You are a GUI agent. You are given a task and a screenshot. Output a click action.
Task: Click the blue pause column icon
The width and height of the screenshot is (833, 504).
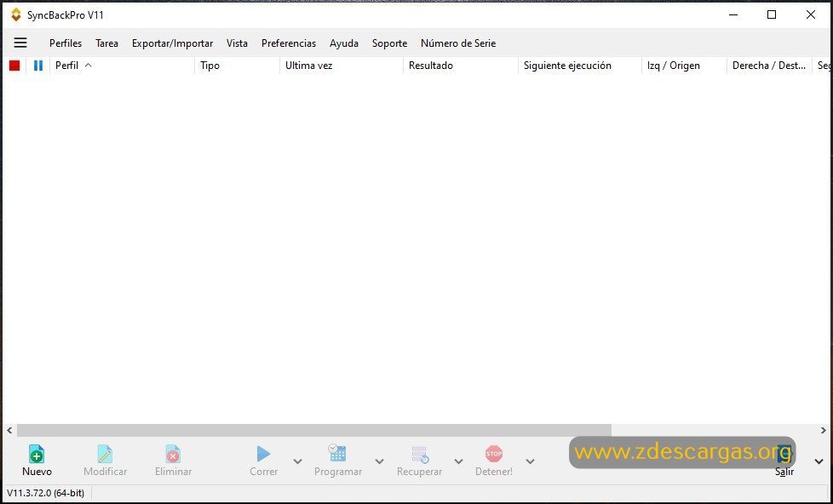coord(37,66)
